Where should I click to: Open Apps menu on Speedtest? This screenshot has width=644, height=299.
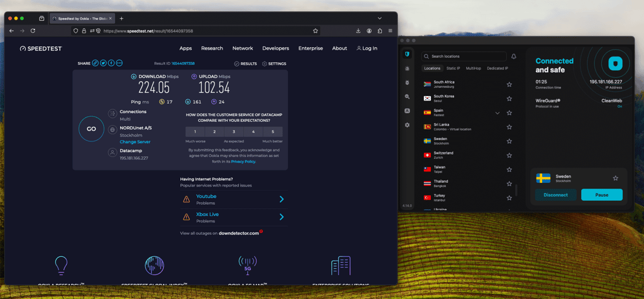tap(186, 48)
